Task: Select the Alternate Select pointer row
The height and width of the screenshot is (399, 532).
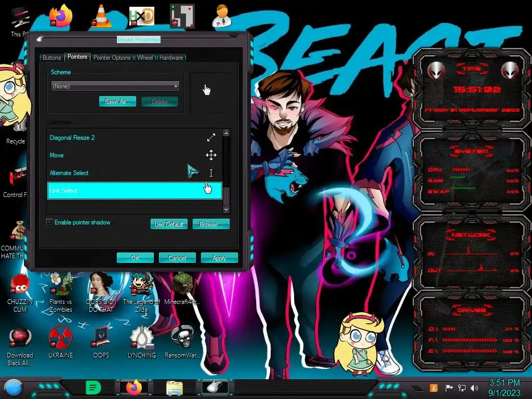Action: (135, 172)
